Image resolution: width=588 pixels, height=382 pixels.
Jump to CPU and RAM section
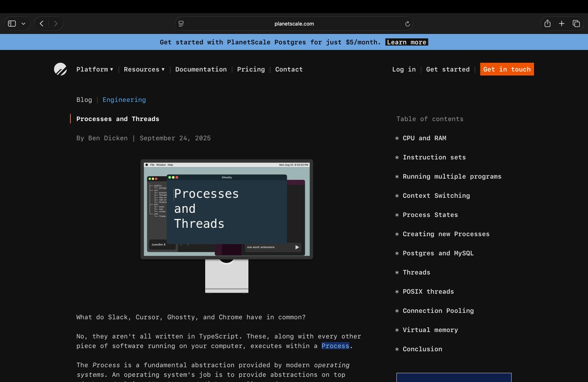(424, 138)
